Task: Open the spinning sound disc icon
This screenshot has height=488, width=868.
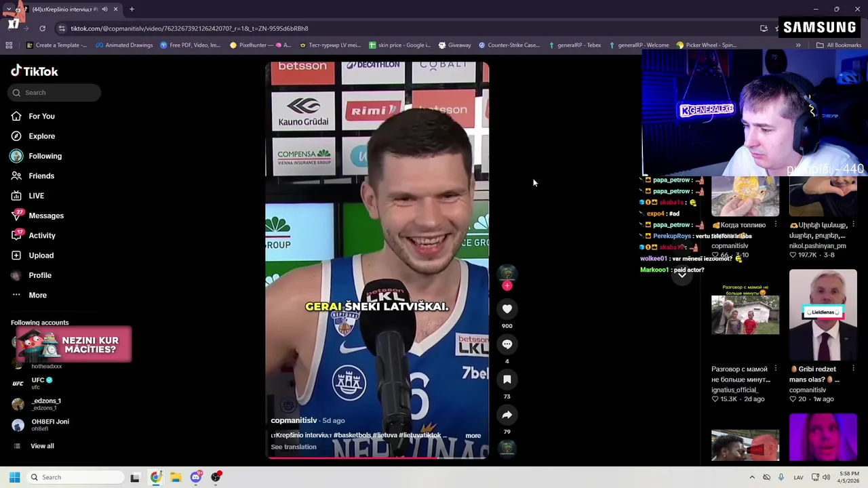Action: pyautogui.click(x=507, y=448)
